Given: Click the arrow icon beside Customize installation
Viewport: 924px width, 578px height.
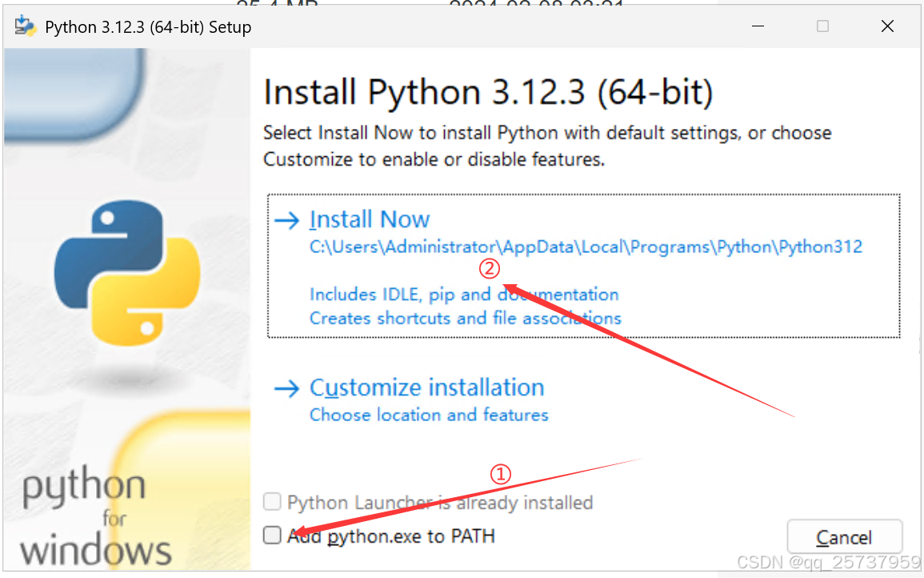Looking at the screenshot, I should click(x=287, y=389).
